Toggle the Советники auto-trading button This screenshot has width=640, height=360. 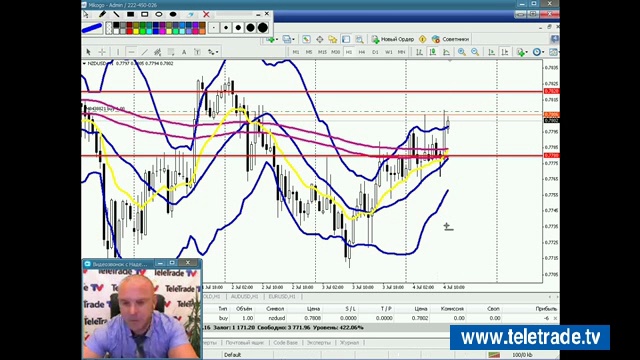(x=451, y=39)
